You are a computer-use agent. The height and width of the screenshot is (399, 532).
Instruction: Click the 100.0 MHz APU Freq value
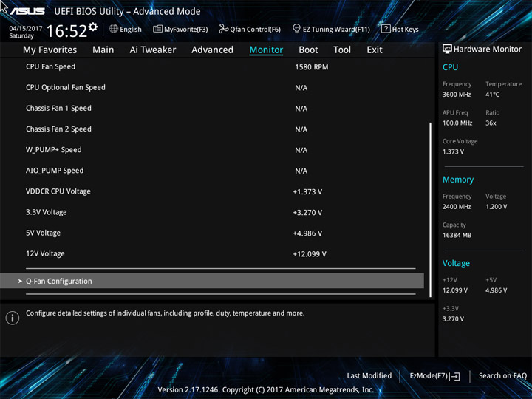tap(457, 123)
